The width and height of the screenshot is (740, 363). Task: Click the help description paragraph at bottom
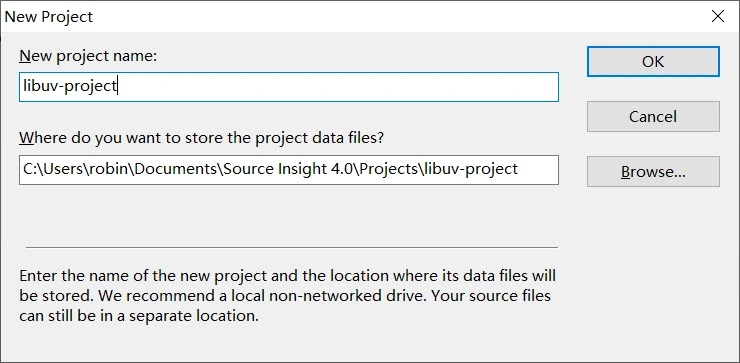[287, 295]
